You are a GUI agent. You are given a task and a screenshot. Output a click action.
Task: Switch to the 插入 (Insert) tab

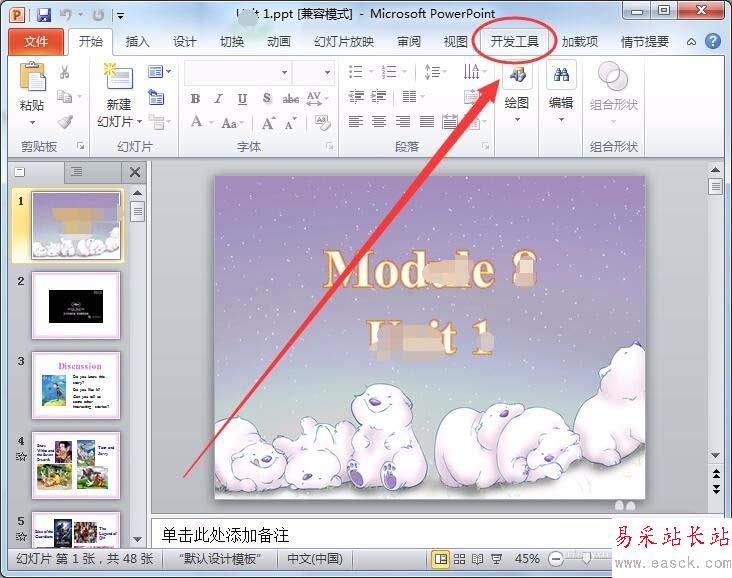137,42
